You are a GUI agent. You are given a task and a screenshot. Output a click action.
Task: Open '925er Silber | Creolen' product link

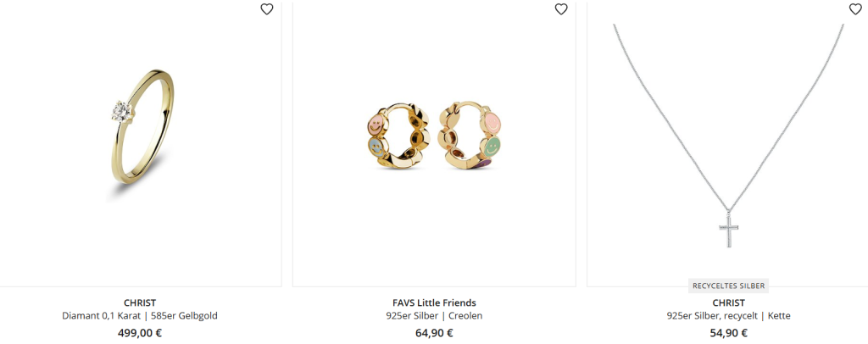(x=434, y=316)
